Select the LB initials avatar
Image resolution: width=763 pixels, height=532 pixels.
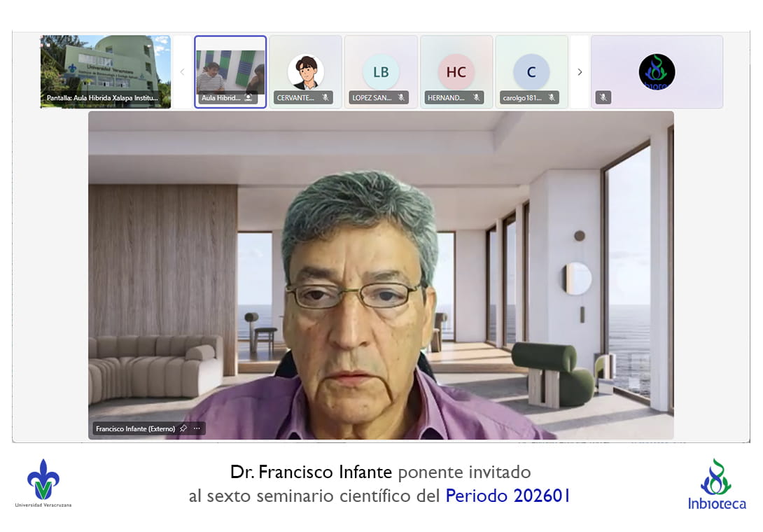point(381,72)
